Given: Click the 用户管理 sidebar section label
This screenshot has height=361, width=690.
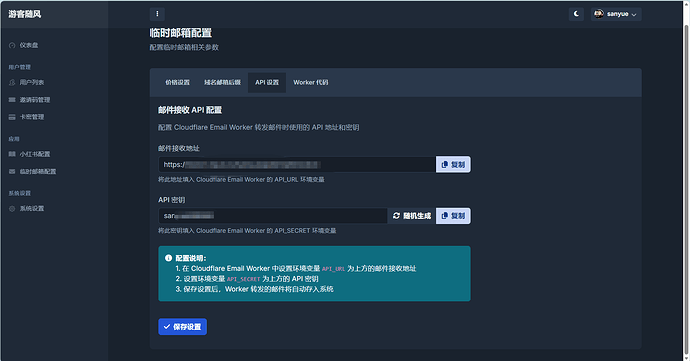Looking at the screenshot, I should (19, 67).
